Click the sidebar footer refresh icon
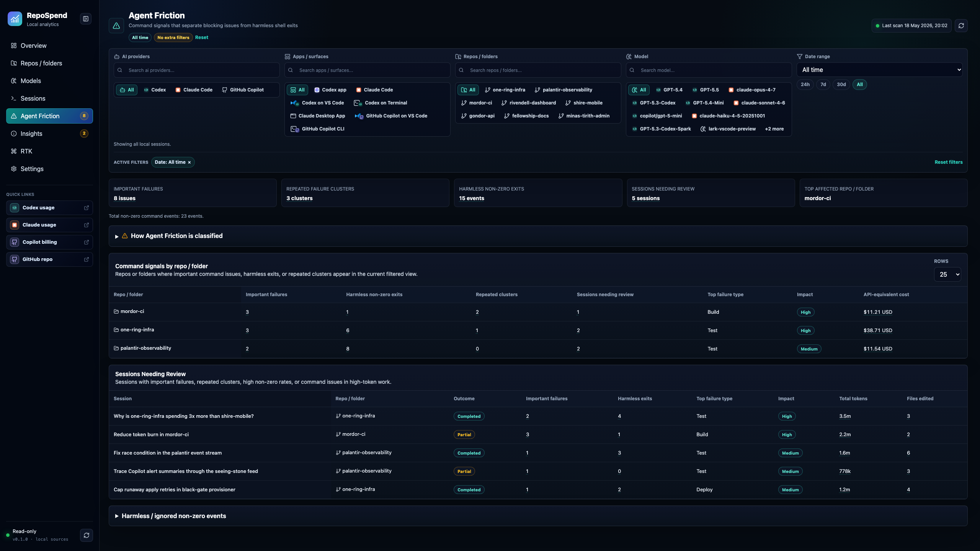The width and height of the screenshot is (980, 551). click(x=87, y=535)
